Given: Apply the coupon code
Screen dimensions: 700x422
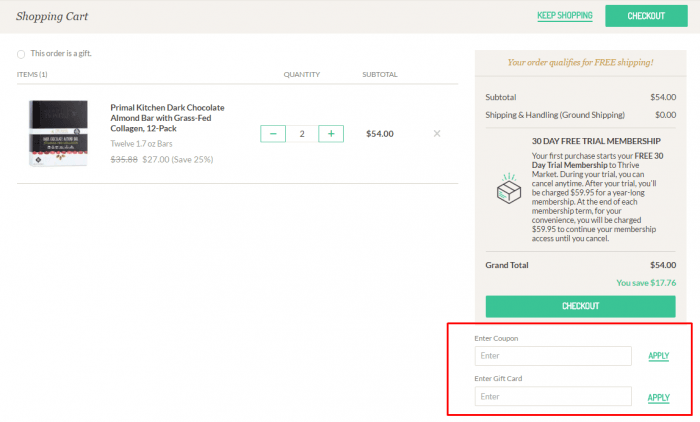Looking at the screenshot, I should click(x=658, y=356).
